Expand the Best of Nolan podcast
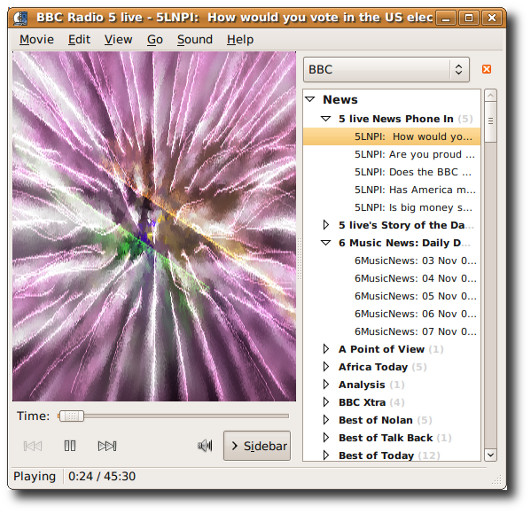Screen dimensions: 530x513 (326, 420)
